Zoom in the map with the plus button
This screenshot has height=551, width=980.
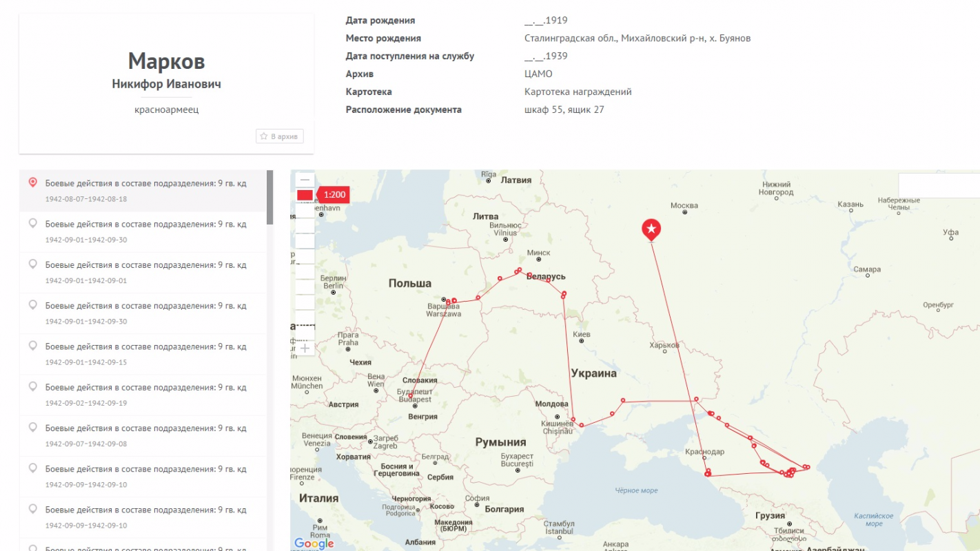pyautogui.click(x=305, y=349)
